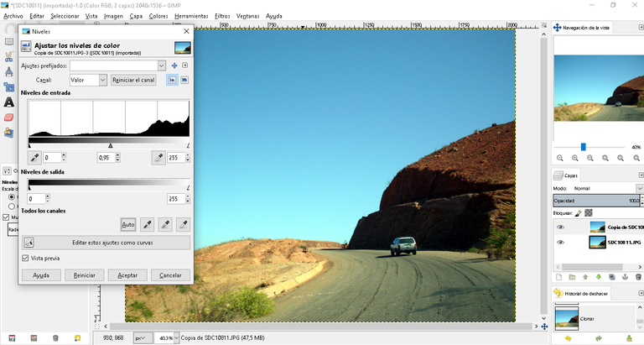Click Aceptar to apply levels
Image resolution: width=644 pixels, height=345 pixels.
(127, 275)
